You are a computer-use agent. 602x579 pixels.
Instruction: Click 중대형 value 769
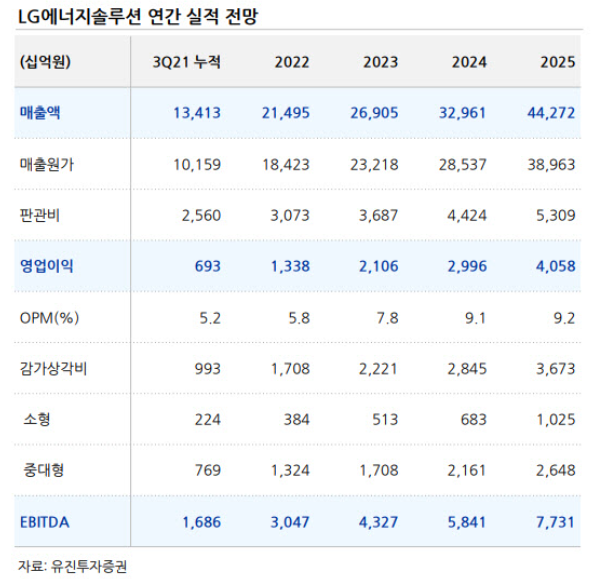coord(208,471)
